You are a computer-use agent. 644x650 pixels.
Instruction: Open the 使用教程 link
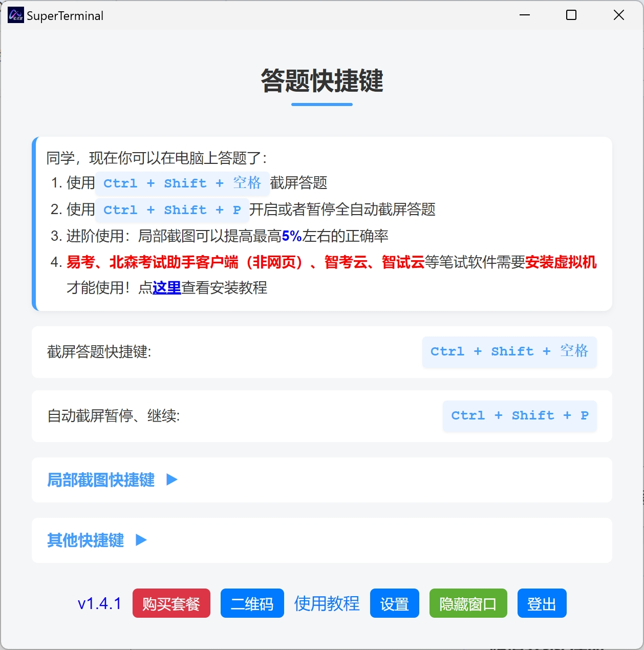[327, 603]
